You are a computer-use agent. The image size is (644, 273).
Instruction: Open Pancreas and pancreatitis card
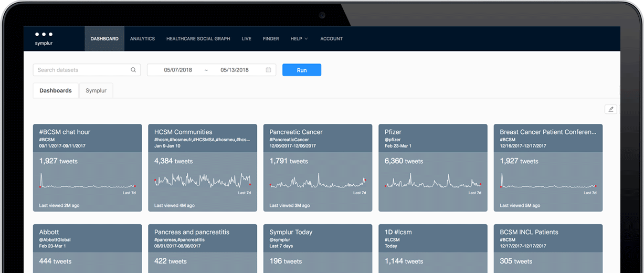point(203,249)
